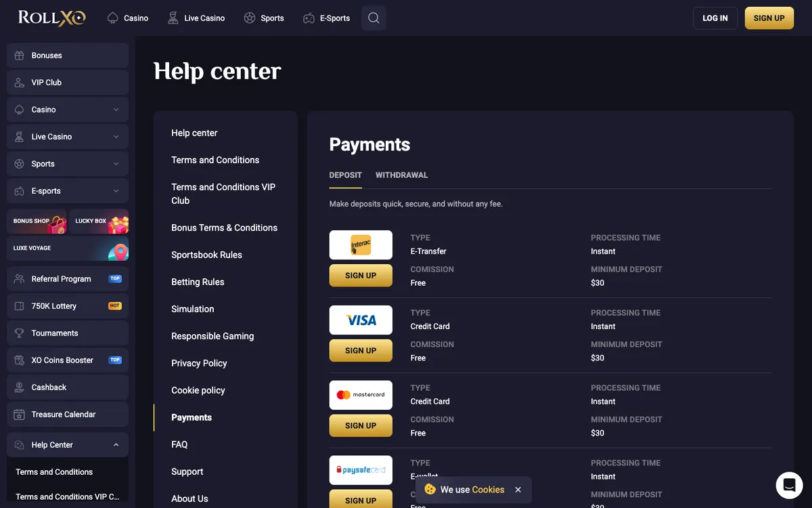Click the Interac payment logo
This screenshot has height=508, width=812.
pyautogui.click(x=361, y=245)
